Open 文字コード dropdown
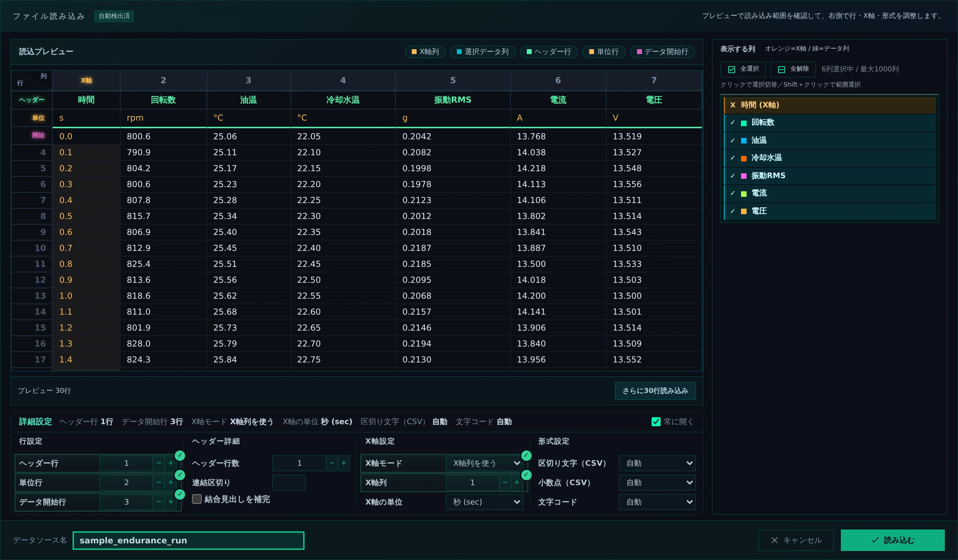 [x=657, y=502]
